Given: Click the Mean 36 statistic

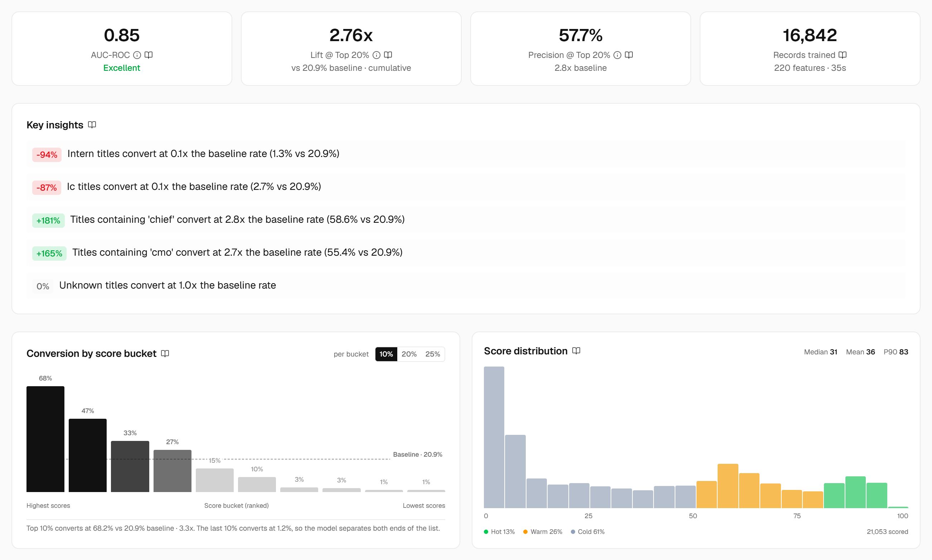Looking at the screenshot, I should [x=861, y=352].
